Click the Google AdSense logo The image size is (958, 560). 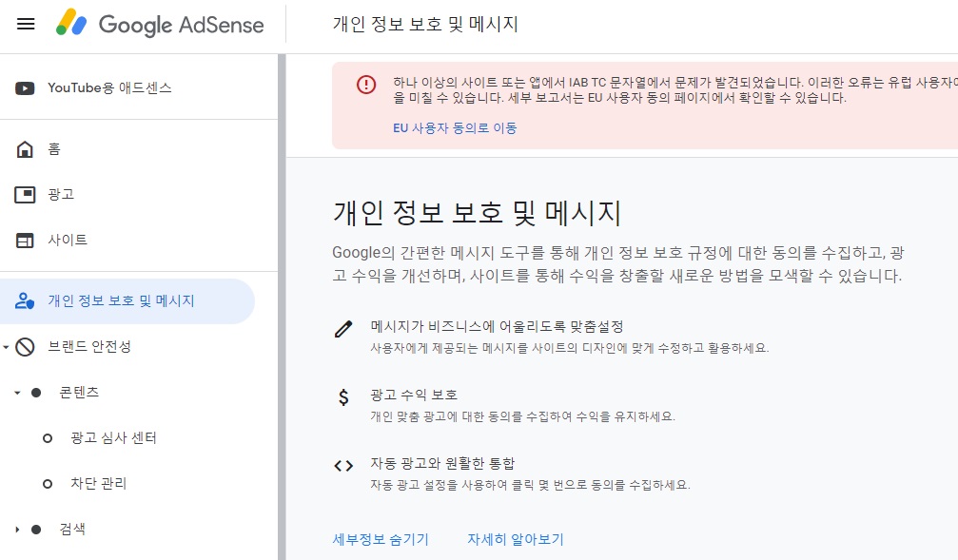pos(160,24)
